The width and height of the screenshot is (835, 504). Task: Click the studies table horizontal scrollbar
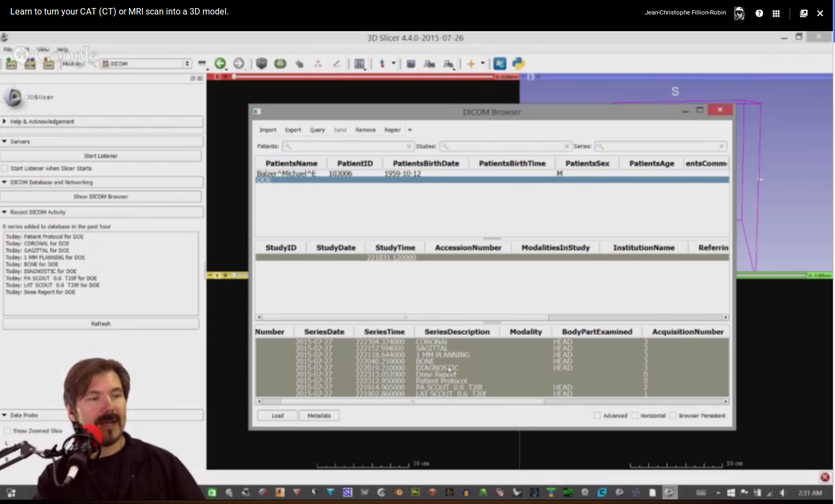click(492, 317)
